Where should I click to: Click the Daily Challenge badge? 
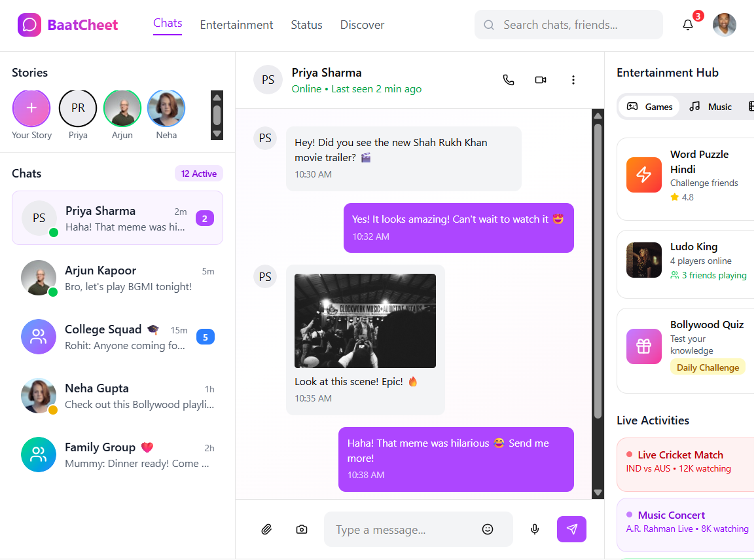tap(707, 367)
